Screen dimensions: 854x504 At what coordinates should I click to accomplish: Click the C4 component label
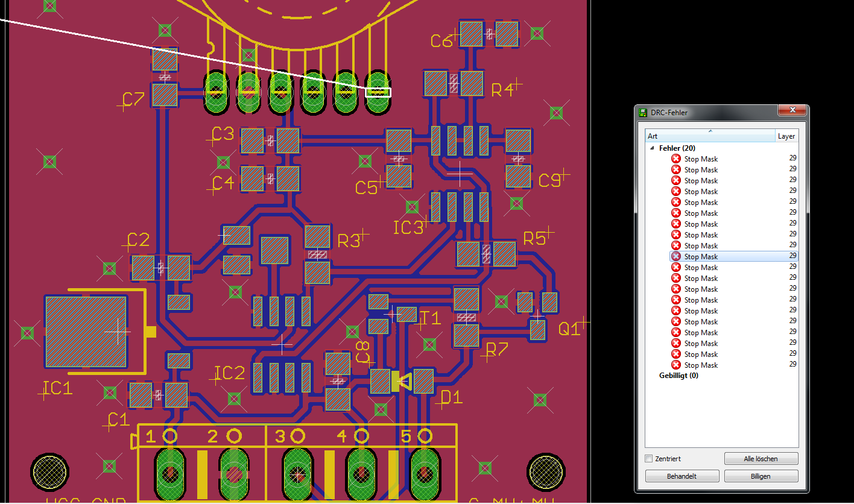point(223,183)
